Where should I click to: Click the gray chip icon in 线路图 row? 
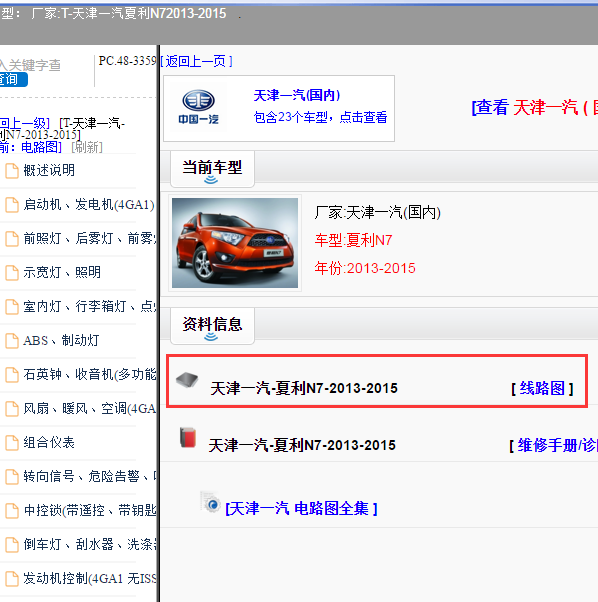point(187,380)
